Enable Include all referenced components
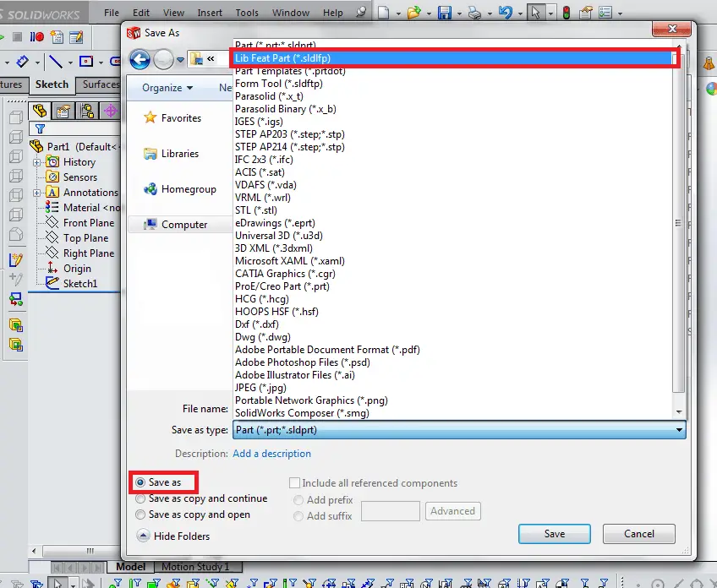This screenshot has width=717, height=588. [295, 483]
